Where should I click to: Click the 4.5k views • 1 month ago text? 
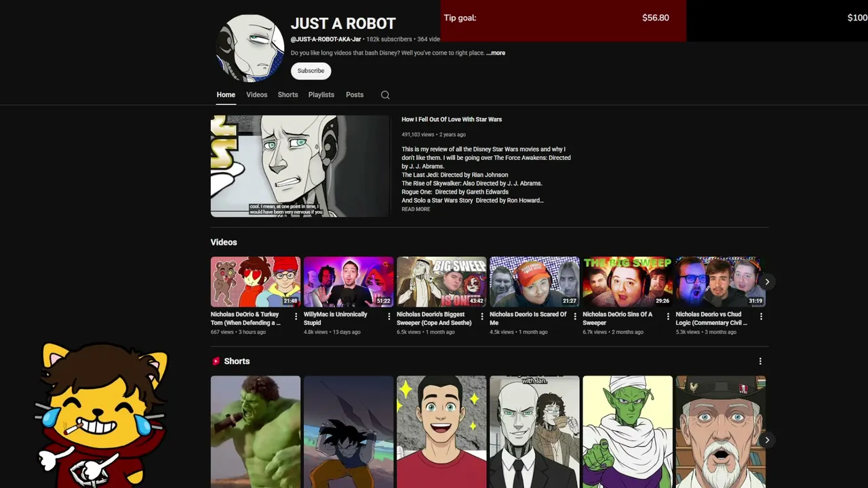(x=518, y=332)
